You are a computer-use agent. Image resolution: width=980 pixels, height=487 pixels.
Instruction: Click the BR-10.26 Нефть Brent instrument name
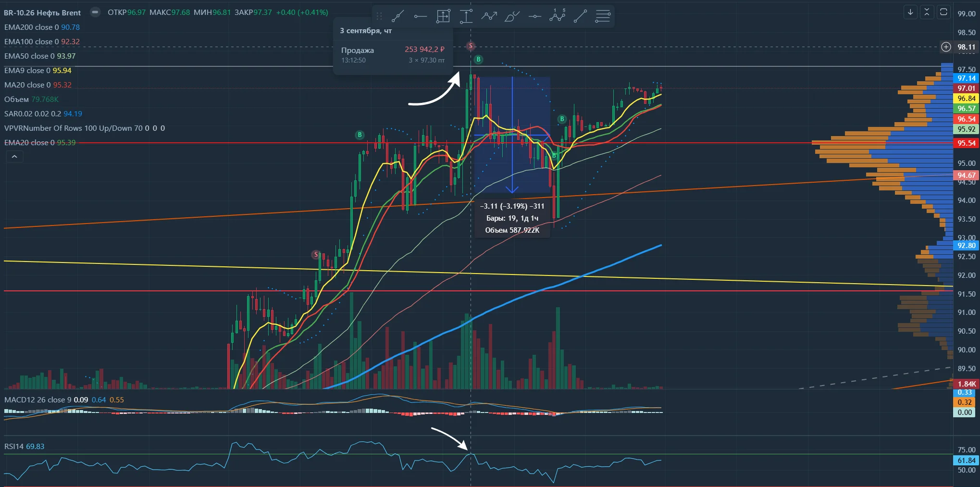click(42, 12)
